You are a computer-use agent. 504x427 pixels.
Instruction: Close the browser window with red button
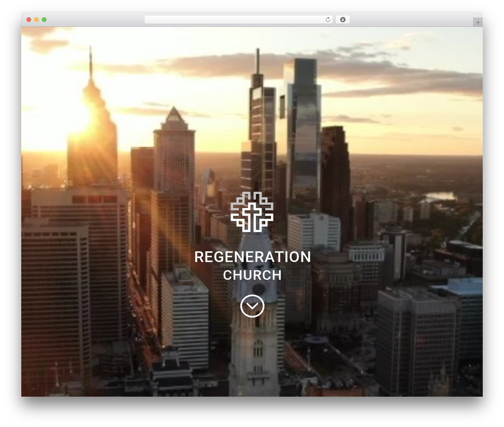[x=29, y=20]
